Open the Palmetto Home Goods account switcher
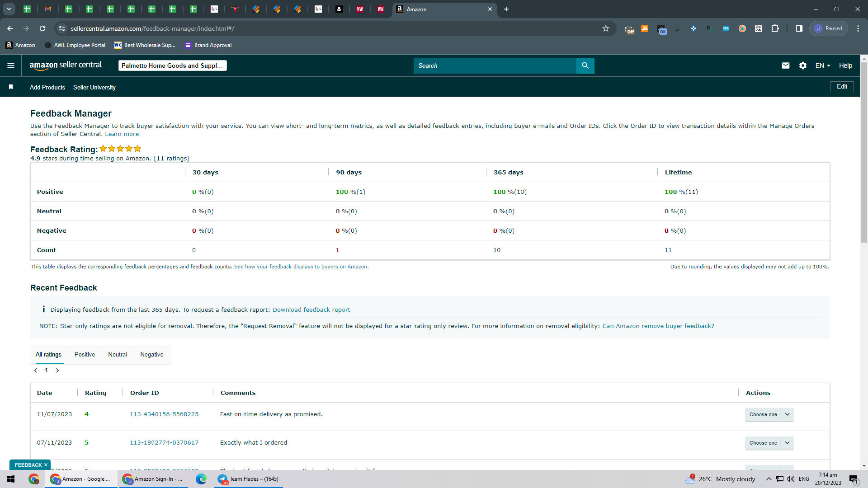 (x=172, y=66)
